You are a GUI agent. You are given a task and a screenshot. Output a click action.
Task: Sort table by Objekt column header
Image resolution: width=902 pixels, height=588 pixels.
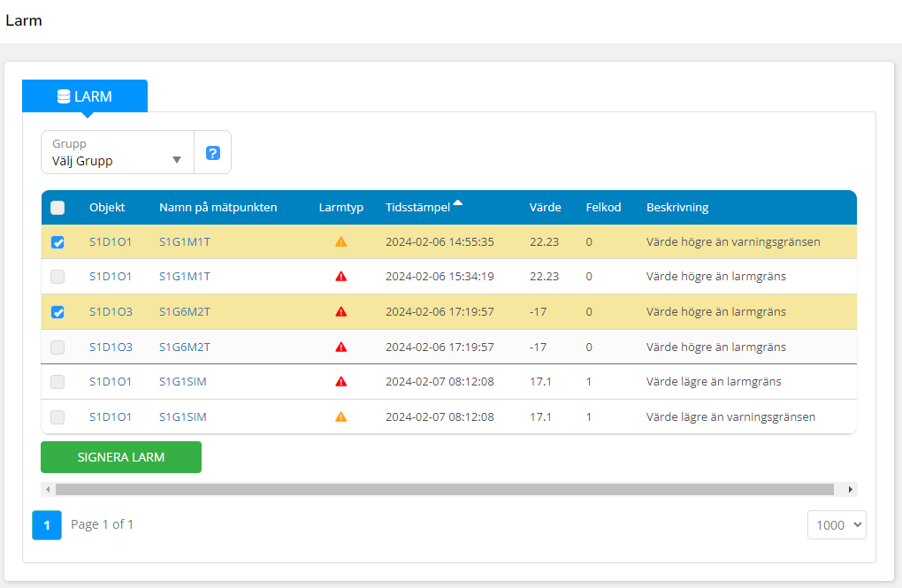click(107, 208)
